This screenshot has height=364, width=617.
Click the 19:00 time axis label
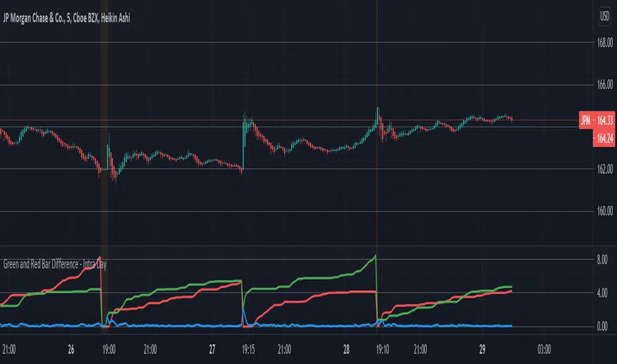coord(109,349)
